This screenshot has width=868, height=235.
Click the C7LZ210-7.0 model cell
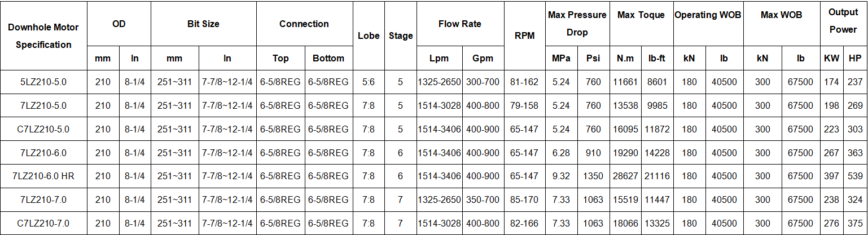click(43, 224)
